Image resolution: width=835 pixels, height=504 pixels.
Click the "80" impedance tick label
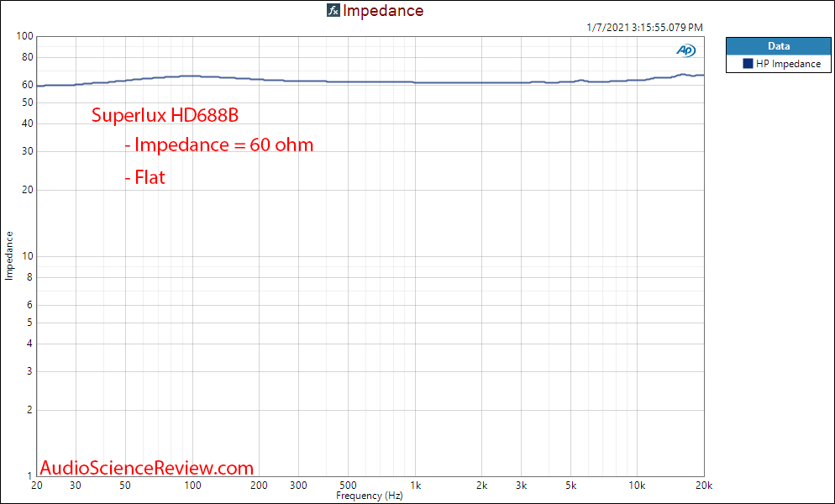click(x=28, y=57)
